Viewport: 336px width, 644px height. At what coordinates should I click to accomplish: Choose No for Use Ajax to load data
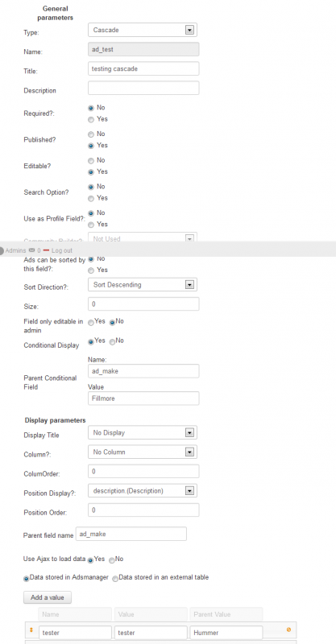click(111, 560)
